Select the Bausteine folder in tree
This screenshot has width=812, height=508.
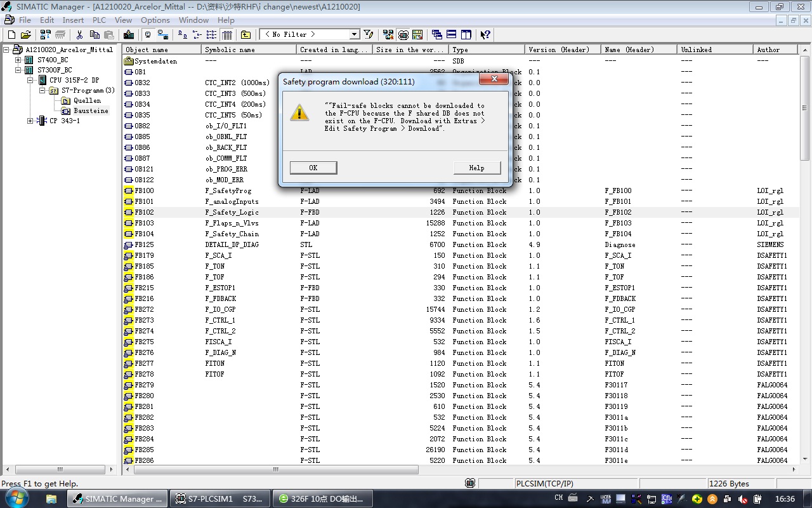pyautogui.click(x=85, y=110)
